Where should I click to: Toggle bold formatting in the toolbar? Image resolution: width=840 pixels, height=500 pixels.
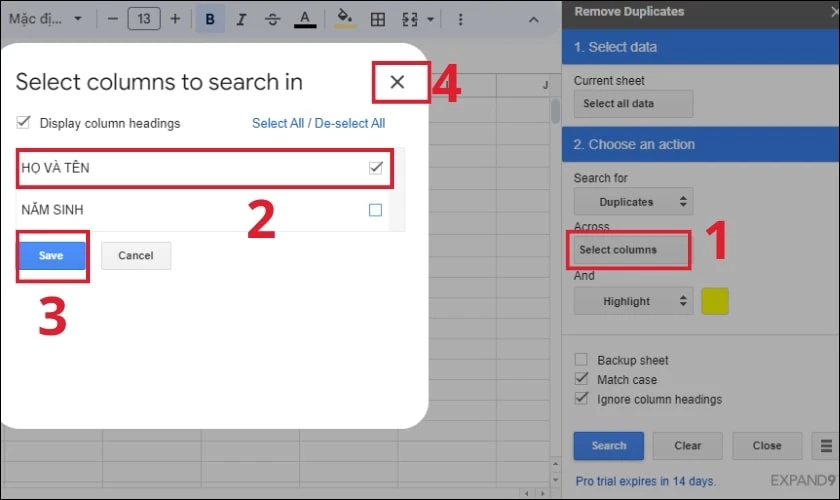pyautogui.click(x=210, y=19)
